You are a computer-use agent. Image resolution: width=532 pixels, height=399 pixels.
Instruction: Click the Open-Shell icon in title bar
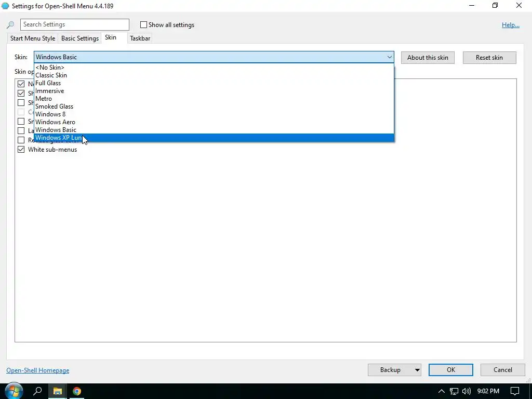5,6
